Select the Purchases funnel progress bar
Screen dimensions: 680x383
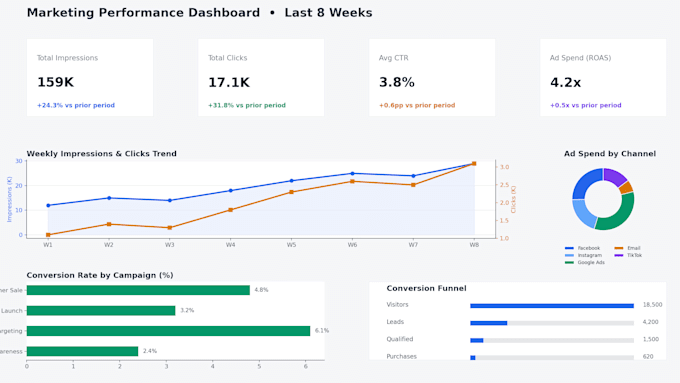point(552,358)
